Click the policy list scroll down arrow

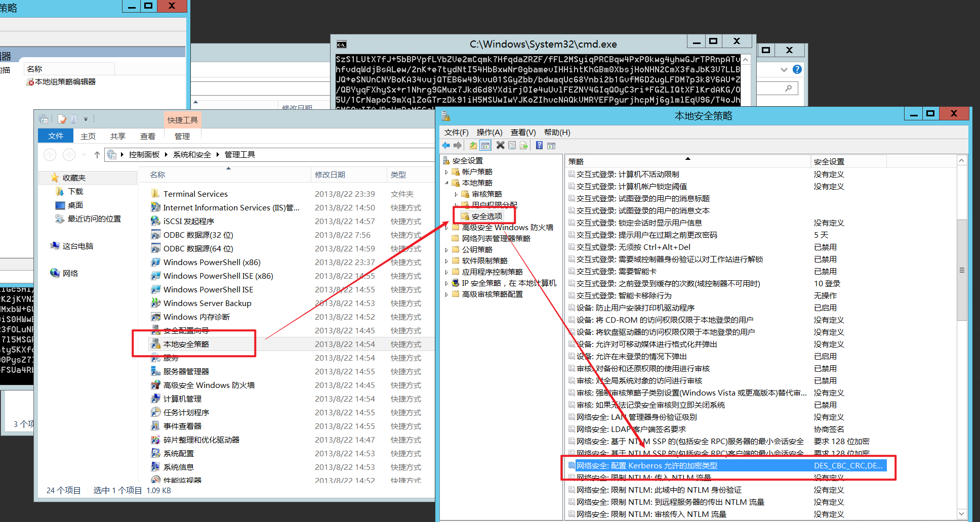pyautogui.click(x=962, y=514)
